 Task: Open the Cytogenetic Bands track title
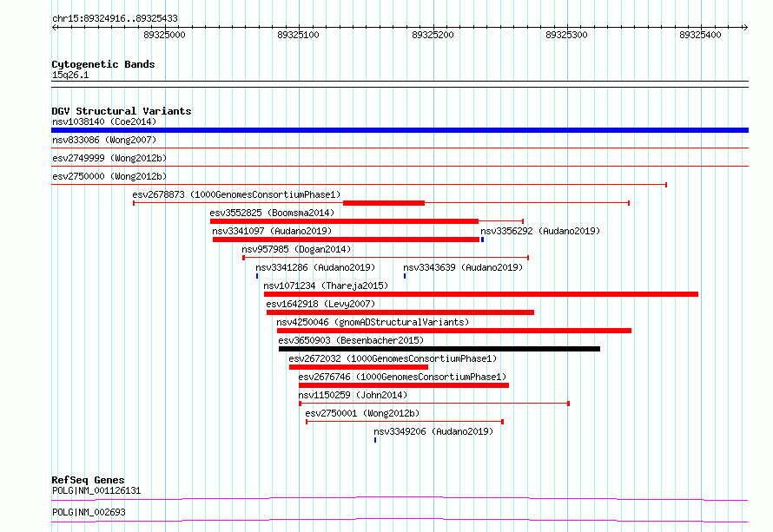coord(103,64)
